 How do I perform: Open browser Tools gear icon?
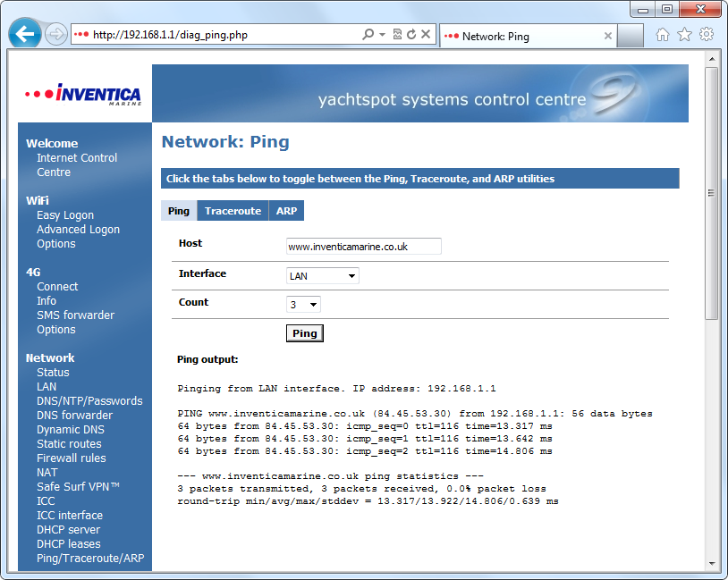[707, 34]
